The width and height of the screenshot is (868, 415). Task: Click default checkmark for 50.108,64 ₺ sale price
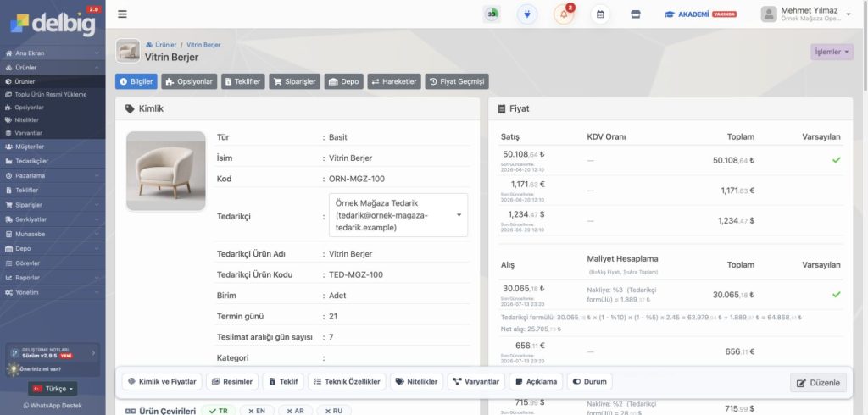point(836,160)
